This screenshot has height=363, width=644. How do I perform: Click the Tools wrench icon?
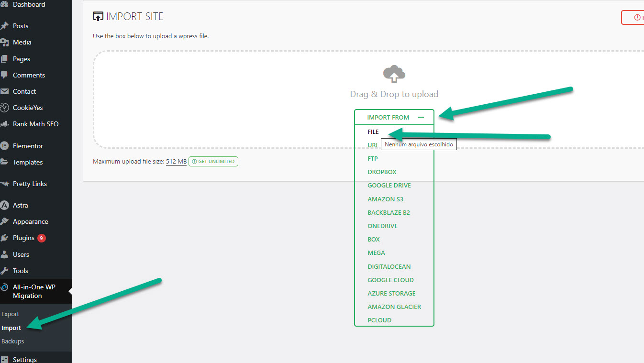pyautogui.click(x=4, y=271)
